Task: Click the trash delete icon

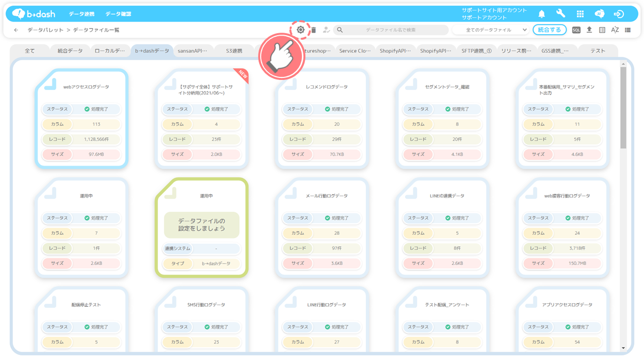Action: (x=313, y=30)
